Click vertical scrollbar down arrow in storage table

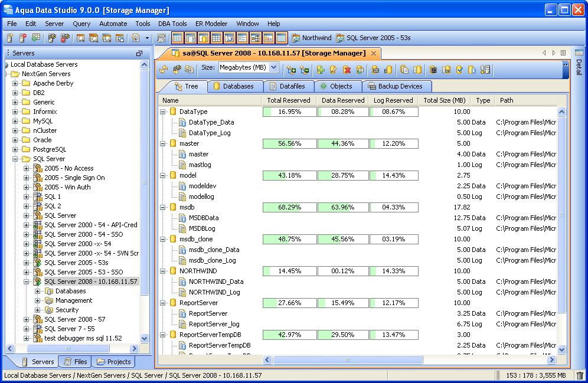[561, 349]
